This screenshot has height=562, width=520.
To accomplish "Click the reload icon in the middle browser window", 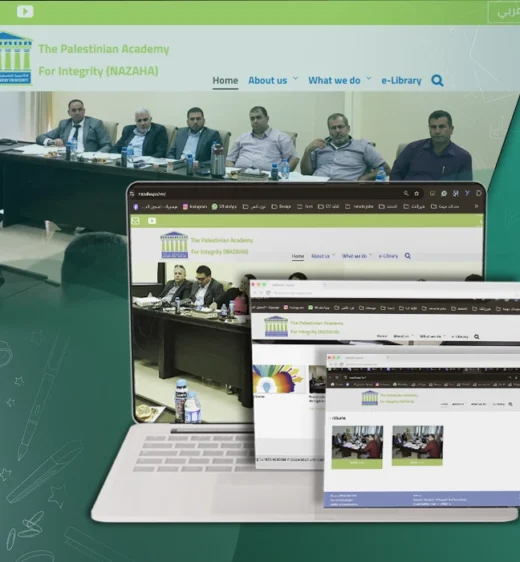I will (x=268, y=293).
